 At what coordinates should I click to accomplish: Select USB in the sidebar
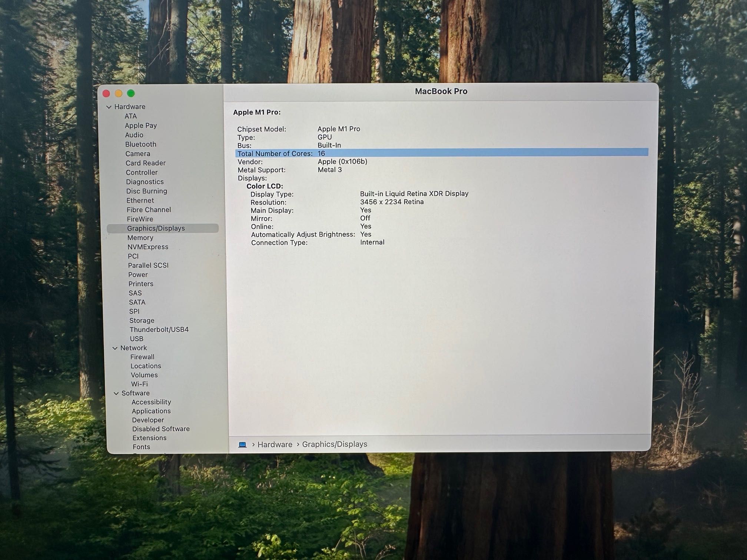137,339
